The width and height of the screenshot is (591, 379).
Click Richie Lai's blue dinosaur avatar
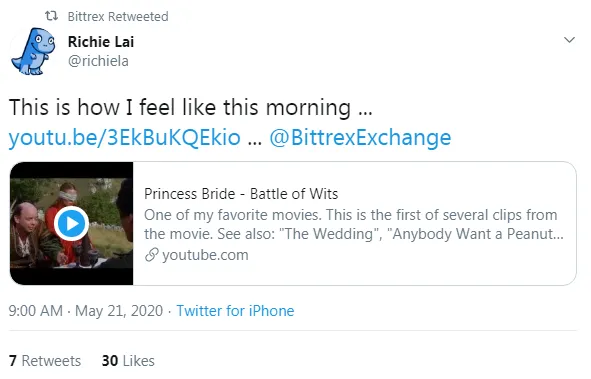point(33,51)
